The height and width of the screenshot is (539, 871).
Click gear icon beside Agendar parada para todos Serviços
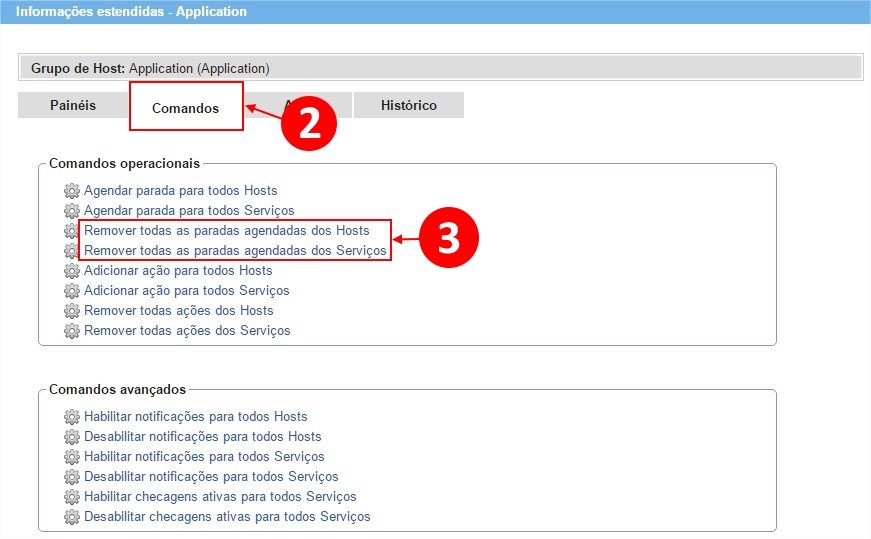[71, 211]
